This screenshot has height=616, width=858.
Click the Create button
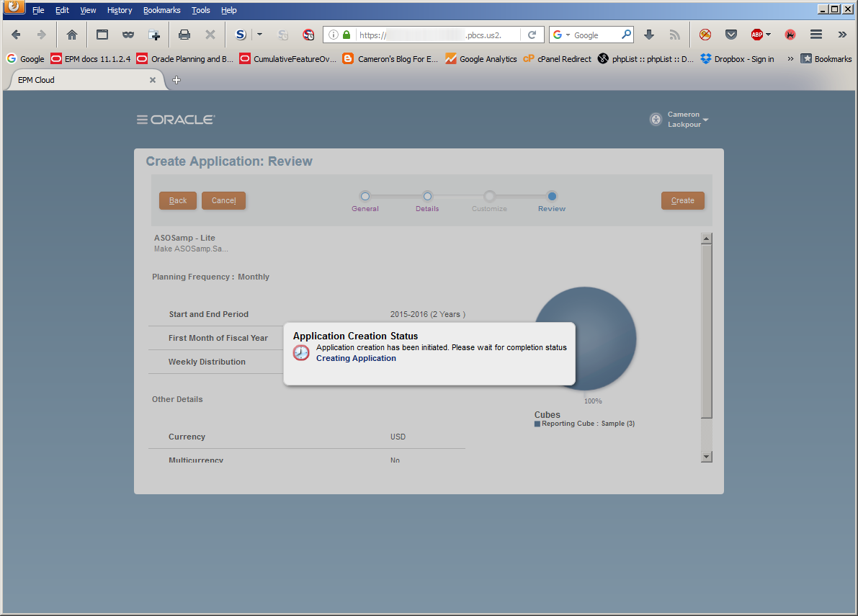click(x=683, y=201)
